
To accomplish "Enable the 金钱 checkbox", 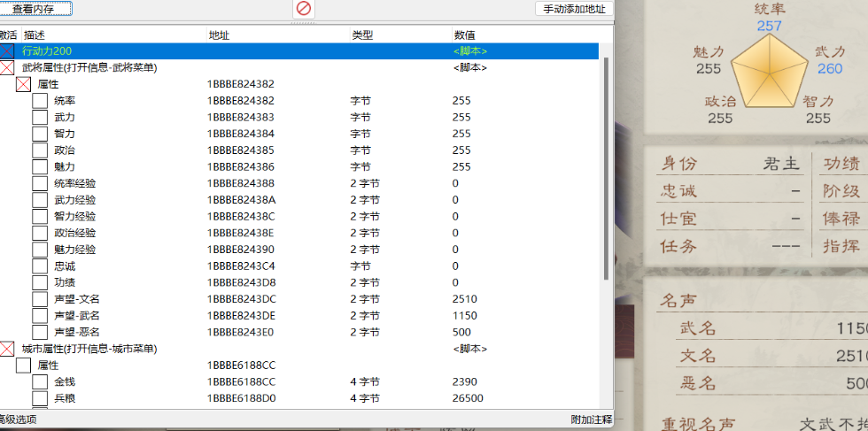I will (x=40, y=382).
